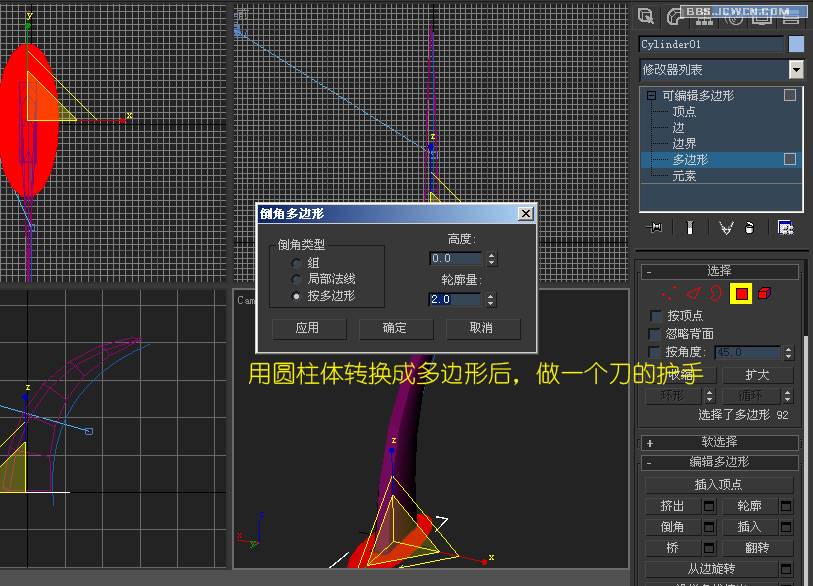Expand the 软选择 rollout
This screenshot has height=586, width=813.
650,443
